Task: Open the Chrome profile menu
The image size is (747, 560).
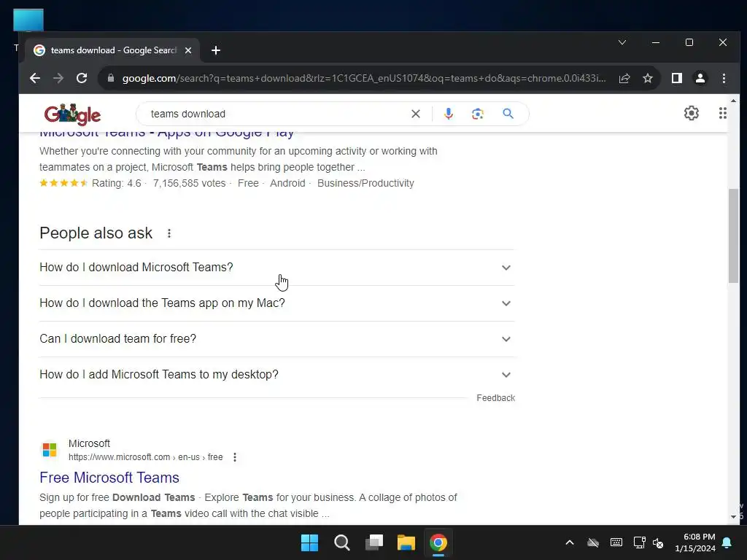Action: (x=700, y=78)
